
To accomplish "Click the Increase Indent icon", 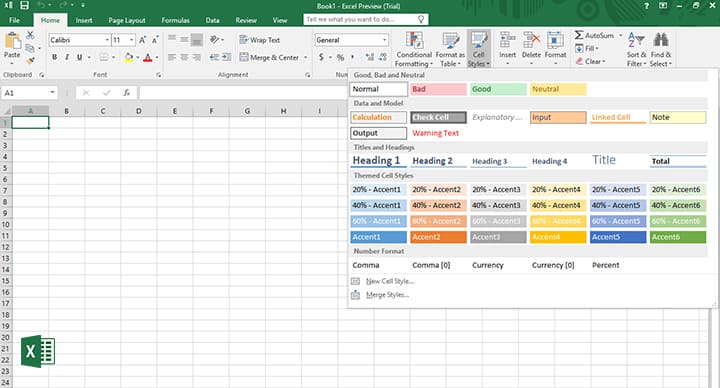I will [227, 57].
